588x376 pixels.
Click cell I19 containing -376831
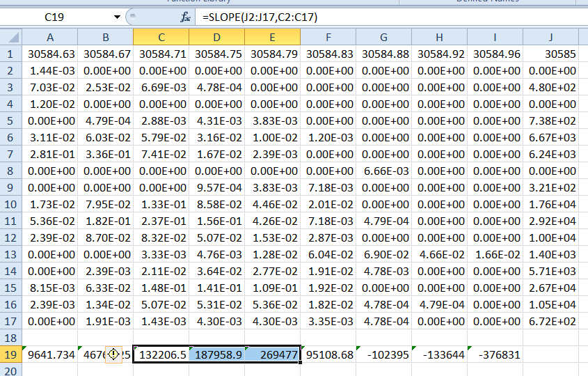pyautogui.click(x=495, y=354)
